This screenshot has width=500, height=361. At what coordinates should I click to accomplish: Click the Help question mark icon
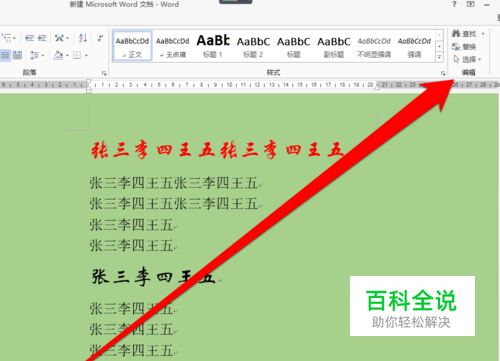coord(454,4)
